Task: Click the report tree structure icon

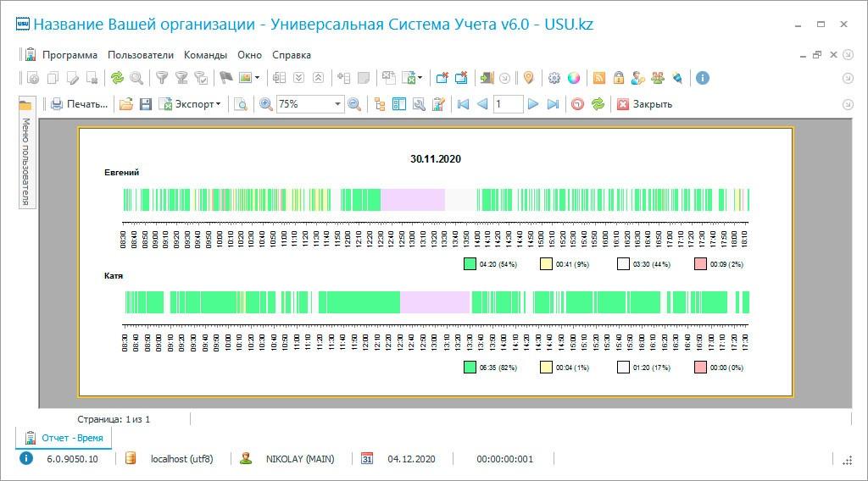Action: tap(380, 104)
